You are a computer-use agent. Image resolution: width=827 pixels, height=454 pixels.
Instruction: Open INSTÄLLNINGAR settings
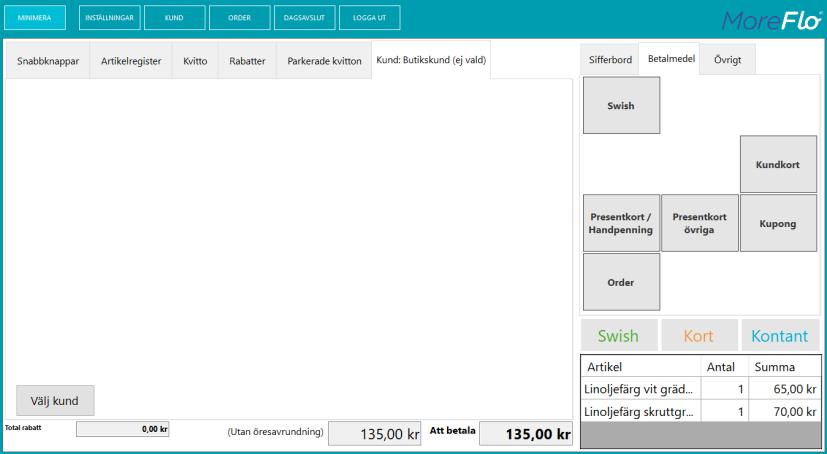pyautogui.click(x=110, y=17)
